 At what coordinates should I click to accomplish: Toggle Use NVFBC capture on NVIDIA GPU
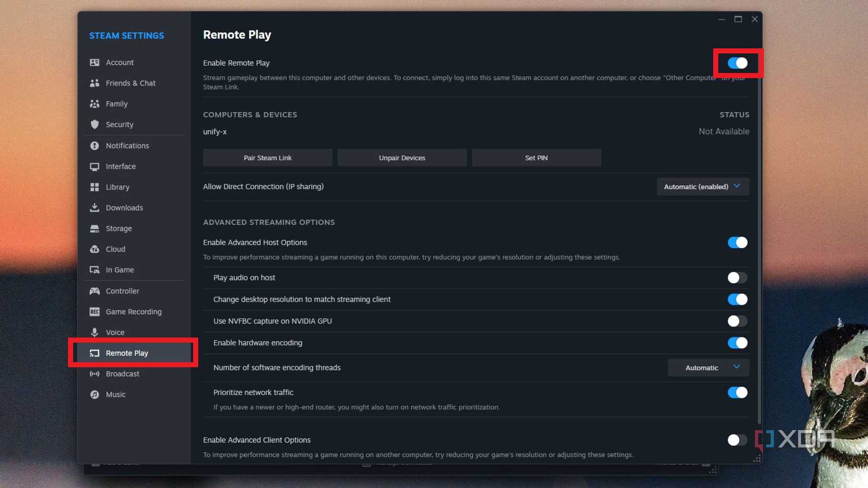[737, 321]
